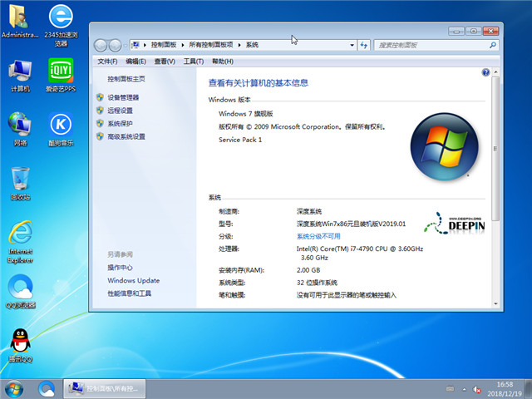This screenshot has height=399, width=532.
Task: Open the 帮助(H) menu
Action: tap(223, 62)
